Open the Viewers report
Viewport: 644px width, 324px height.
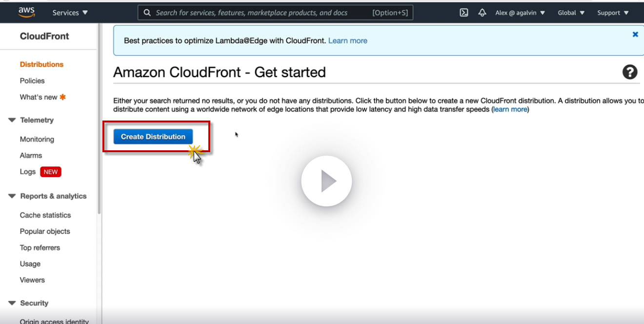click(32, 280)
